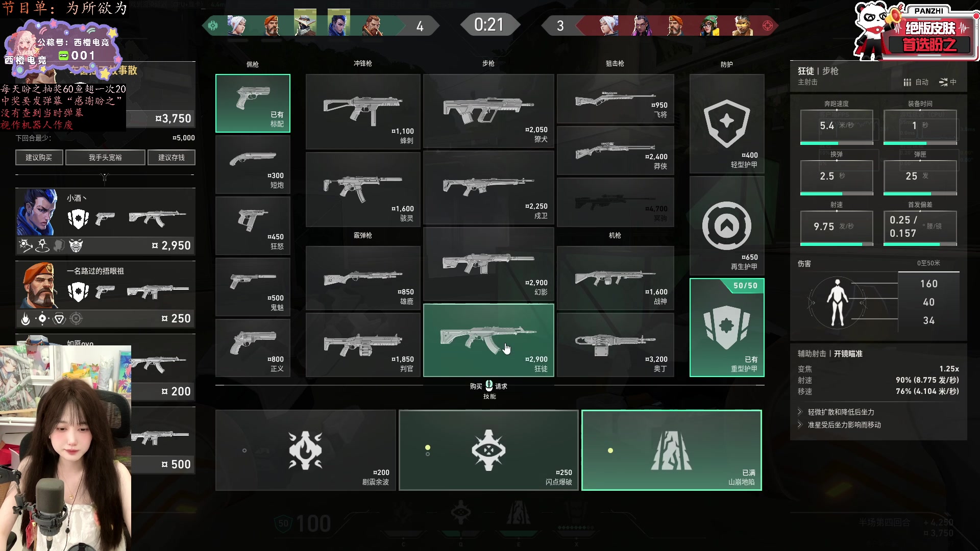The height and width of the screenshot is (551, 980).
Task: Buy the 飞将 Marshal sniper
Action: (x=616, y=99)
